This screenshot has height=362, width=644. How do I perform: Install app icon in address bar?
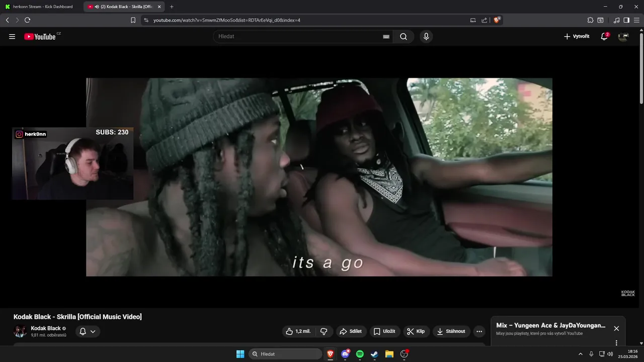tap(473, 20)
